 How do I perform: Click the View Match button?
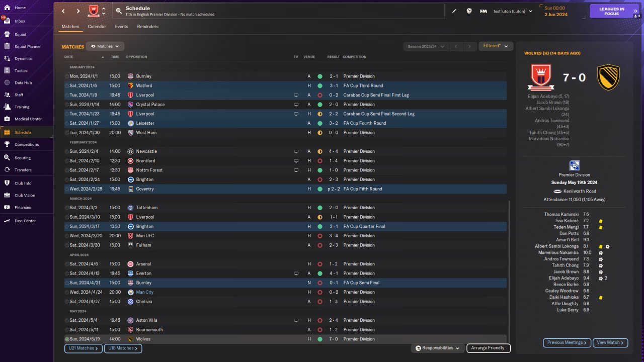click(610, 342)
